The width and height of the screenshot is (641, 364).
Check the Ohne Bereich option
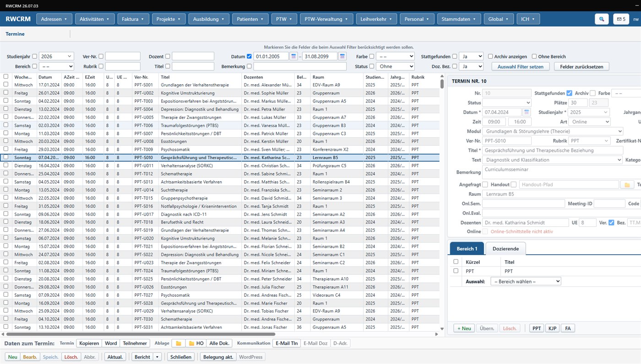pos(534,57)
